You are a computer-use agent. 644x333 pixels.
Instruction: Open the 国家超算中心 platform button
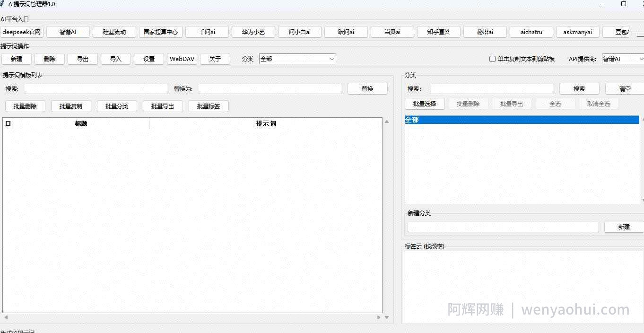pos(161,32)
